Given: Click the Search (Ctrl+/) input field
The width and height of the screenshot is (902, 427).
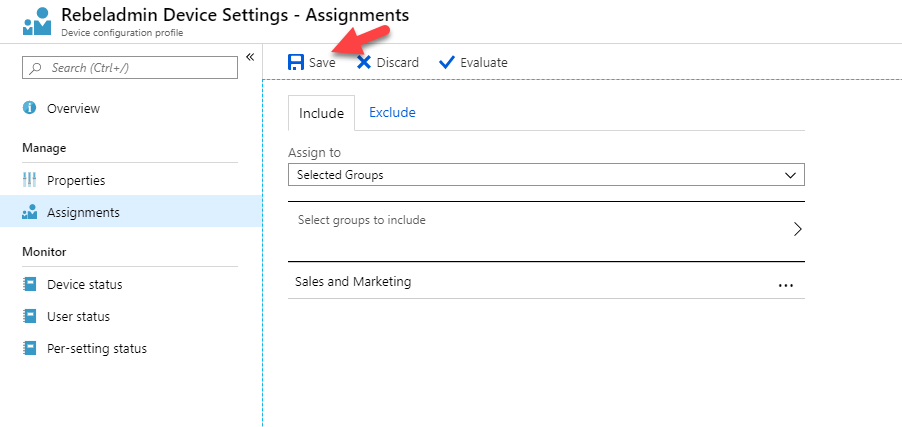Looking at the screenshot, I should [x=130, y=68].
